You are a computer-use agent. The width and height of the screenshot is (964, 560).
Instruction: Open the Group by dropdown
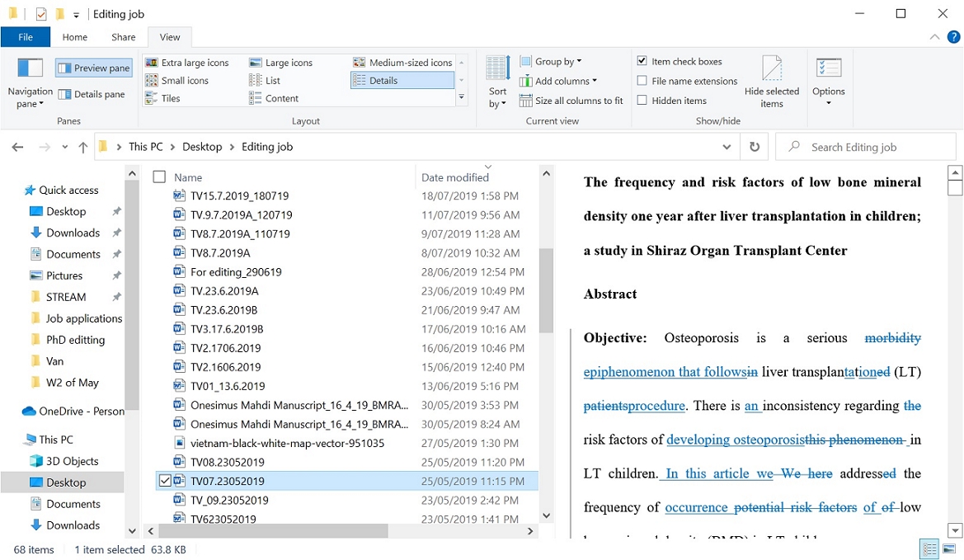point(551,62)
